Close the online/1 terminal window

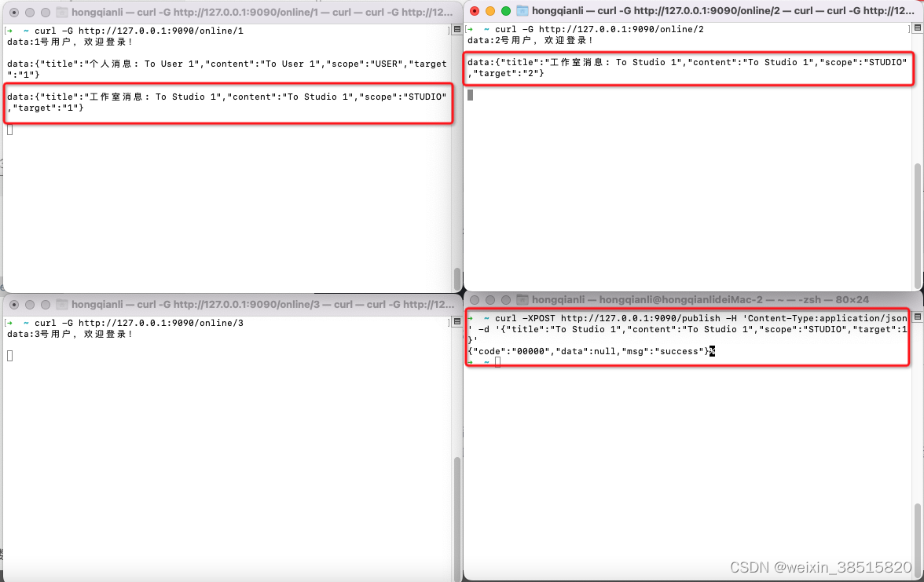14,13
